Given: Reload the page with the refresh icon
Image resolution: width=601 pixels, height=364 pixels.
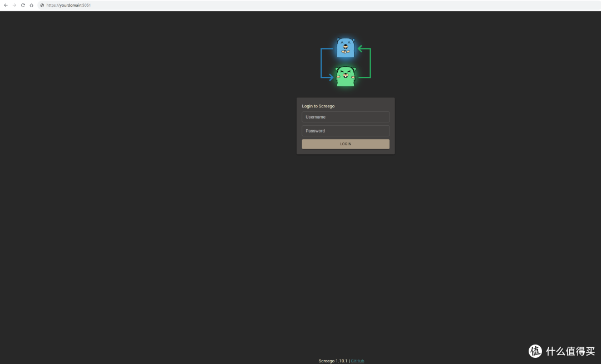Looking at the screenshot, I should (x=23, y=6).
